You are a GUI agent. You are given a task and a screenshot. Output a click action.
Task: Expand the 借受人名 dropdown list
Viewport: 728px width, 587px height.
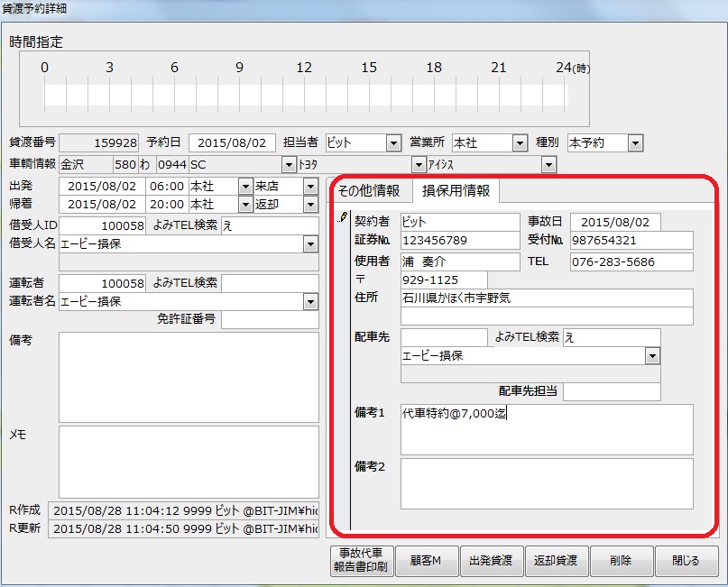pyautogui.click(x=310, y=243)
